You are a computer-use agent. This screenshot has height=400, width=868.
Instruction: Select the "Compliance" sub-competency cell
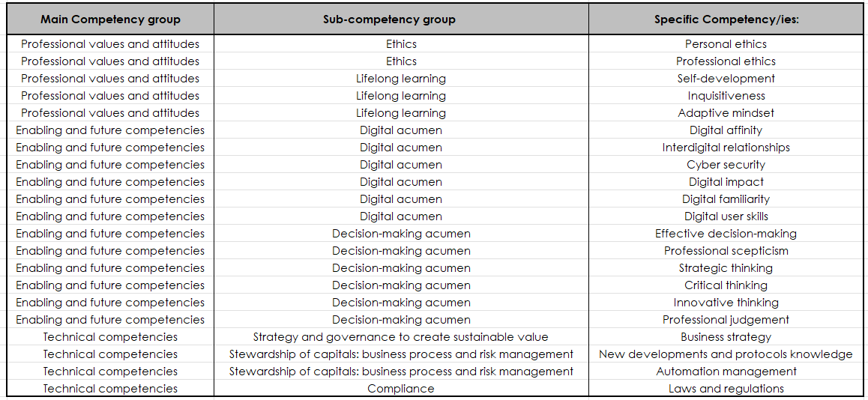[400, 389]
